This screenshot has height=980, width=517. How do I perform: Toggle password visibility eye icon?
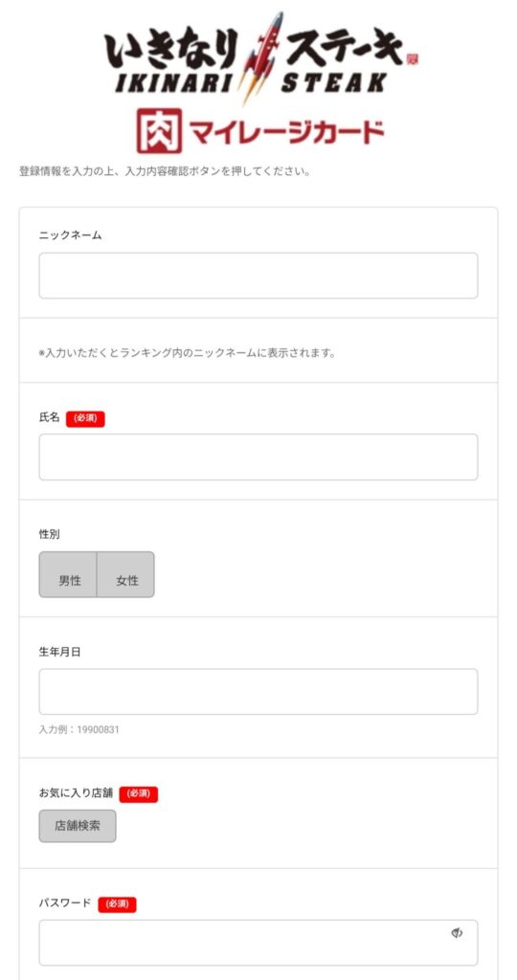[x=457, y=934]
